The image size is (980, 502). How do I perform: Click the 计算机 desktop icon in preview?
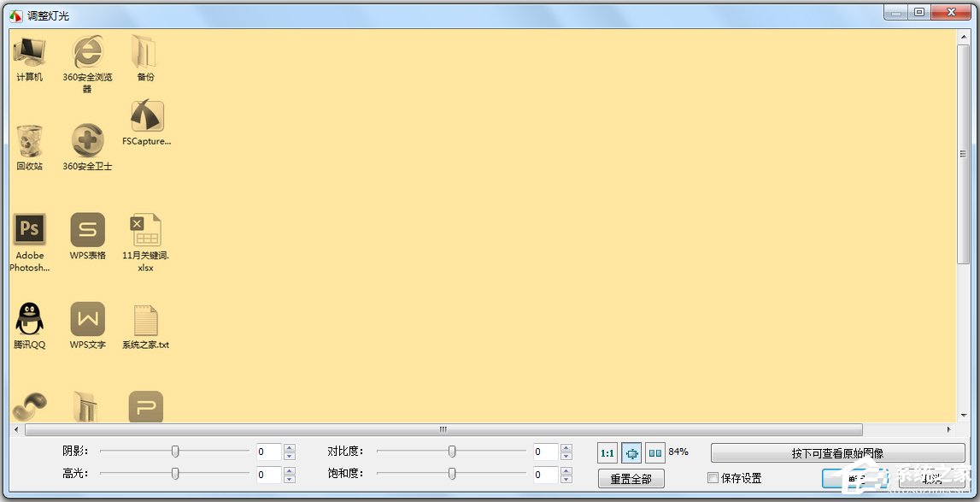29,52
